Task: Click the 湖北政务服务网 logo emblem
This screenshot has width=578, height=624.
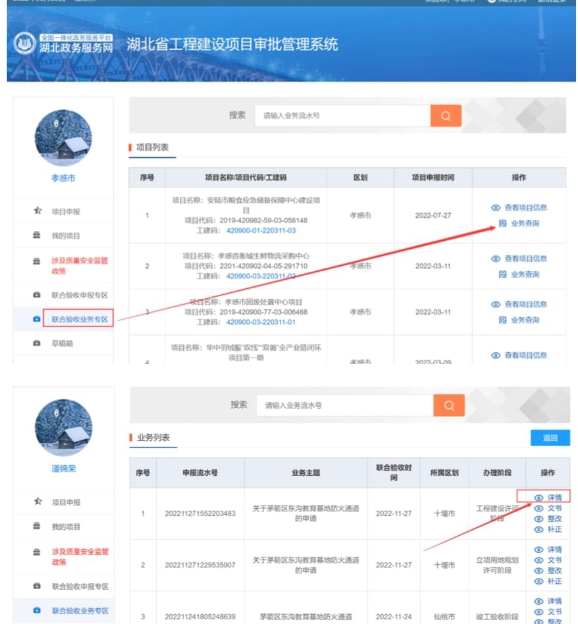Action: point(24,43)
